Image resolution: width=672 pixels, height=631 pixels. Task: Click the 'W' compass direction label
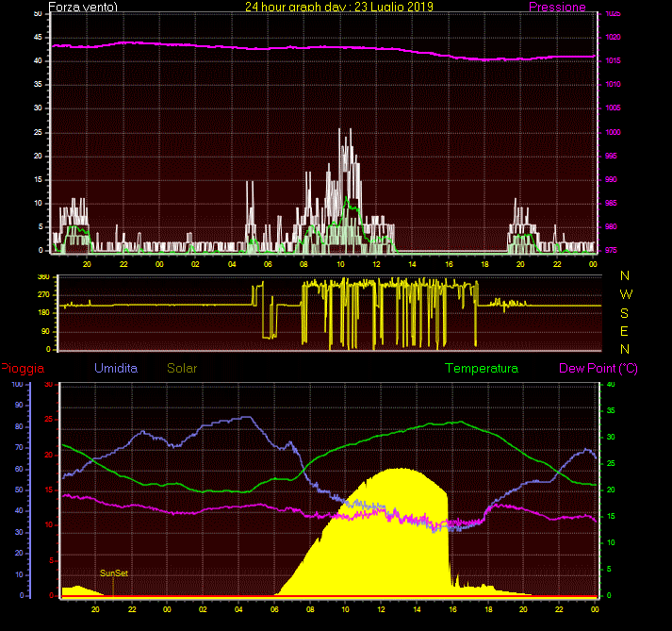pyautogui.click(x=626, y=294)
